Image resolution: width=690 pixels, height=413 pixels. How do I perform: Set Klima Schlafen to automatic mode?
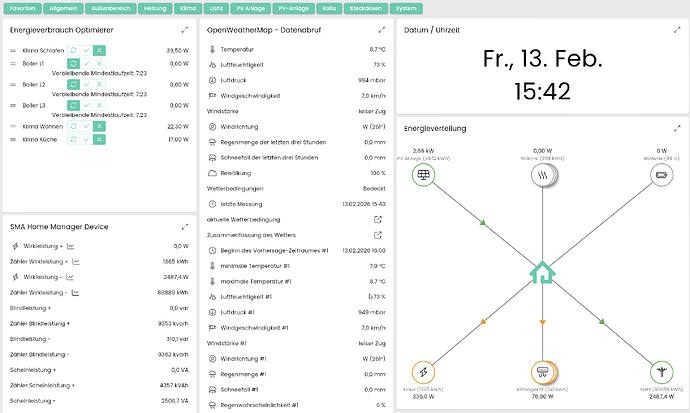pyautogui.click(x=73, y=50)
